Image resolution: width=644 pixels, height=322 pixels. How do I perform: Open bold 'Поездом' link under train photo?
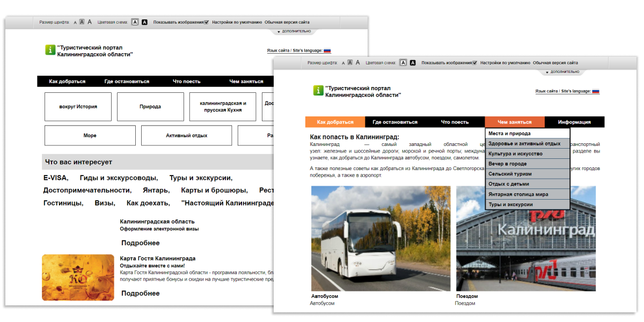467,296
